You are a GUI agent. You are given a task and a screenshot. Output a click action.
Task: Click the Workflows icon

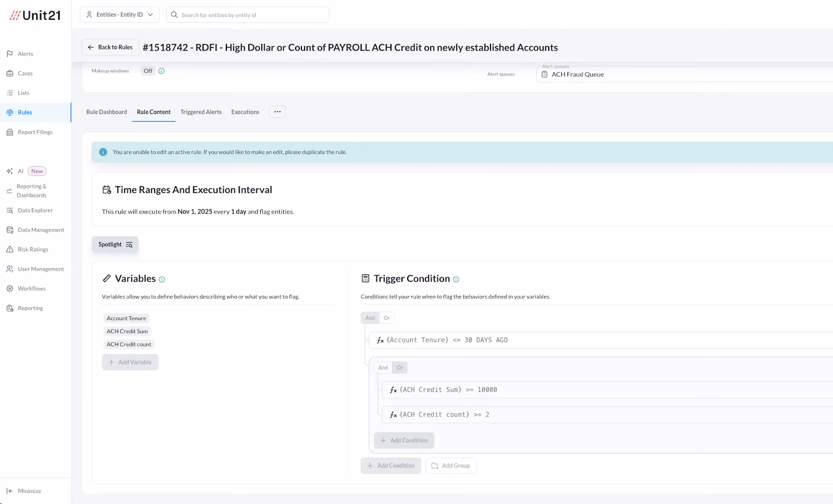(9, 288)
